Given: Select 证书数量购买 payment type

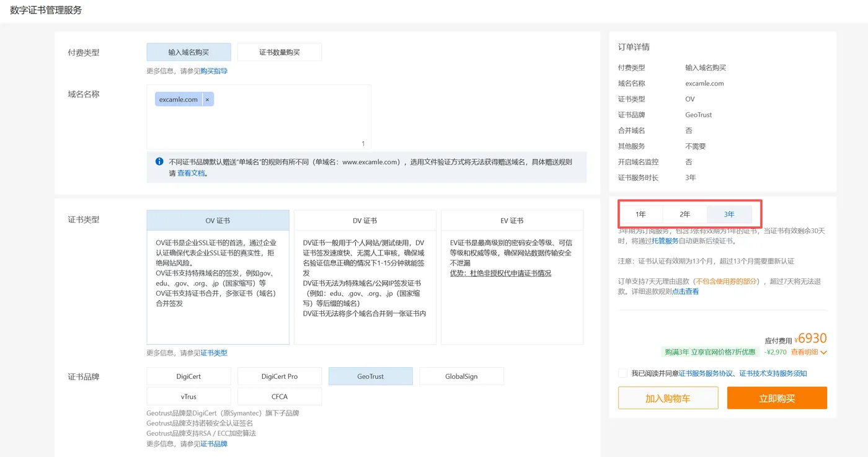Looking at the screenshot, I should pyautogui.click(x=280, y=52).
